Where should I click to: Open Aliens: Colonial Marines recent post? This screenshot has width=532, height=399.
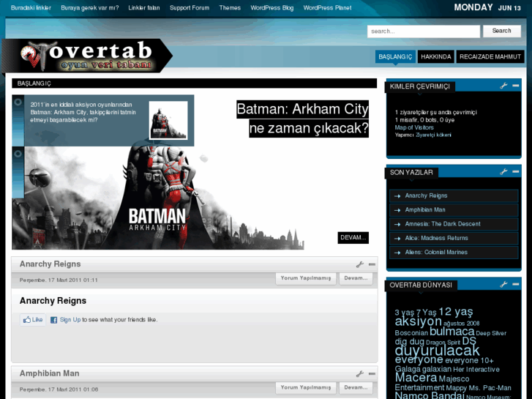pyautogui.click(x=454, y=253)
